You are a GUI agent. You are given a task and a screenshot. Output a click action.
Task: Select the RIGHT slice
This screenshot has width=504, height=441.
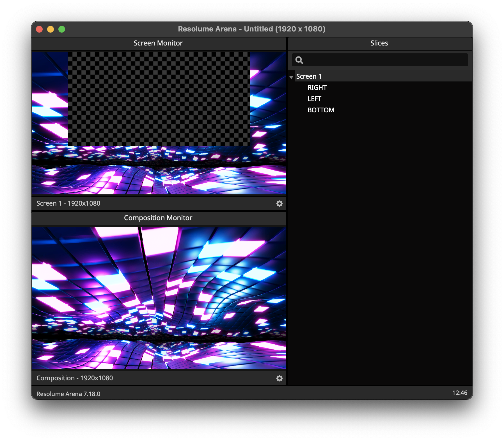[317, 88]
